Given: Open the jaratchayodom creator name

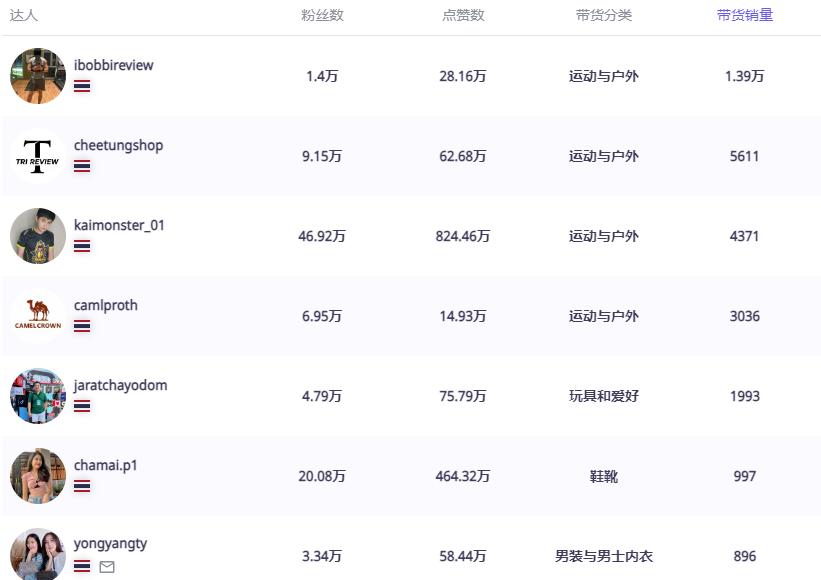Looking at the screenshot, I should point(120,385).
